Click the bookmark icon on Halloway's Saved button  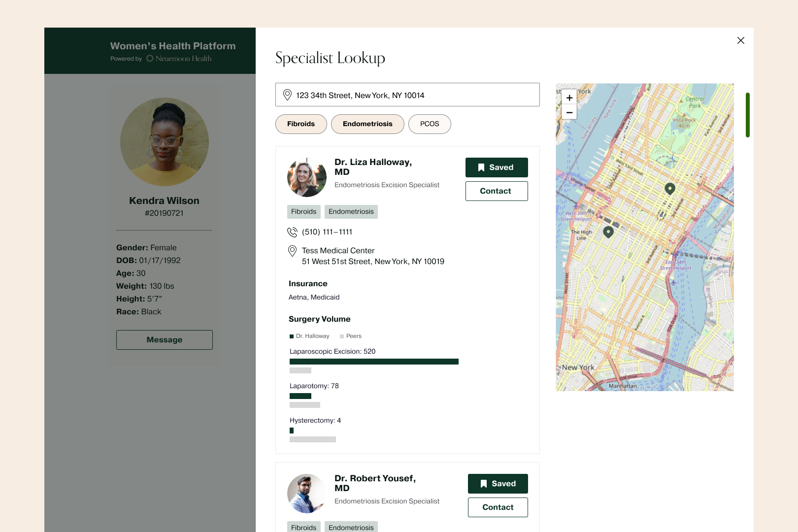click(481, 167)
